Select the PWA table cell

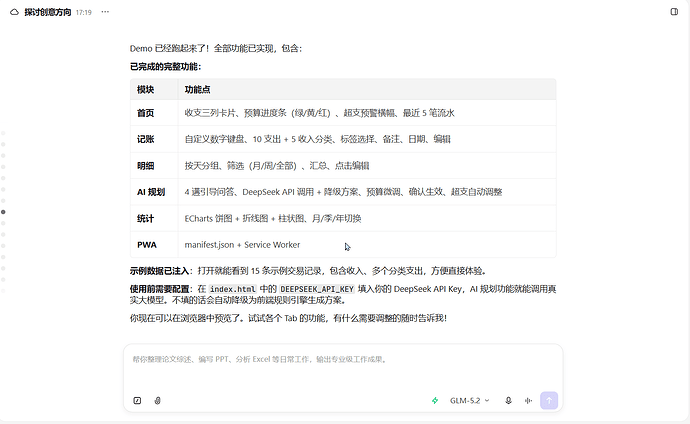click(x=154, y=245)
